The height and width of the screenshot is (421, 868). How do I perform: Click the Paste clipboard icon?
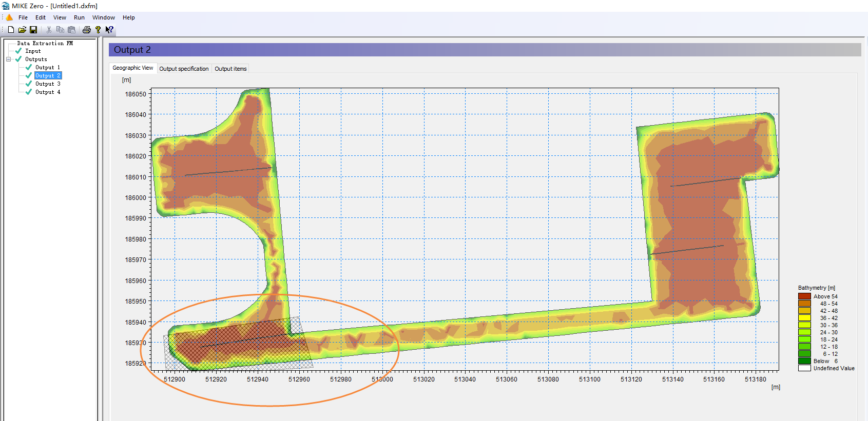[71, 30]
